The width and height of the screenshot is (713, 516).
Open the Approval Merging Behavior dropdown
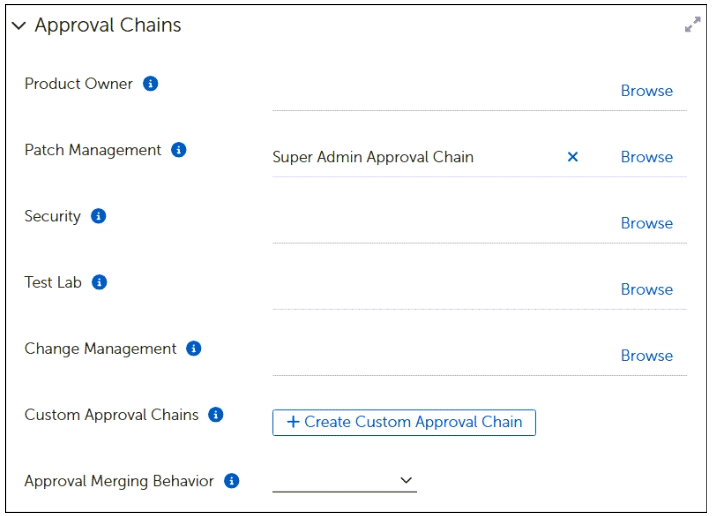tap(344, 481)
